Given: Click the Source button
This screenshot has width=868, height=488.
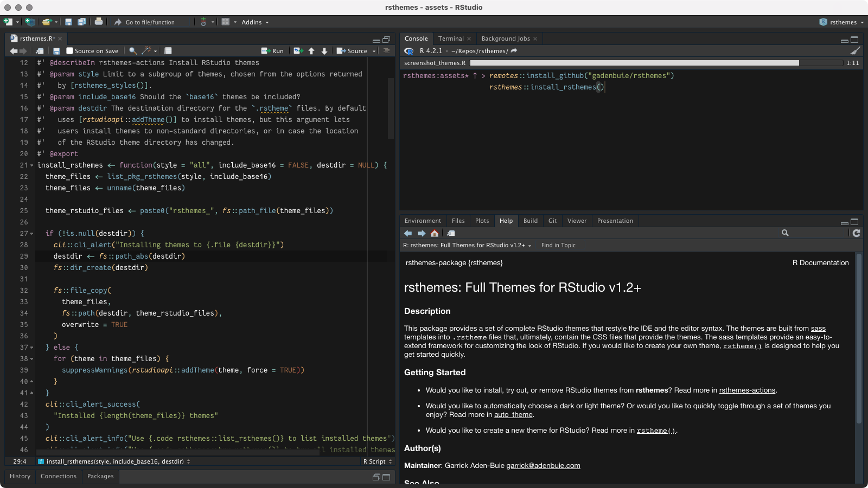Looking at the screenshot, I should tap(352, 51).
